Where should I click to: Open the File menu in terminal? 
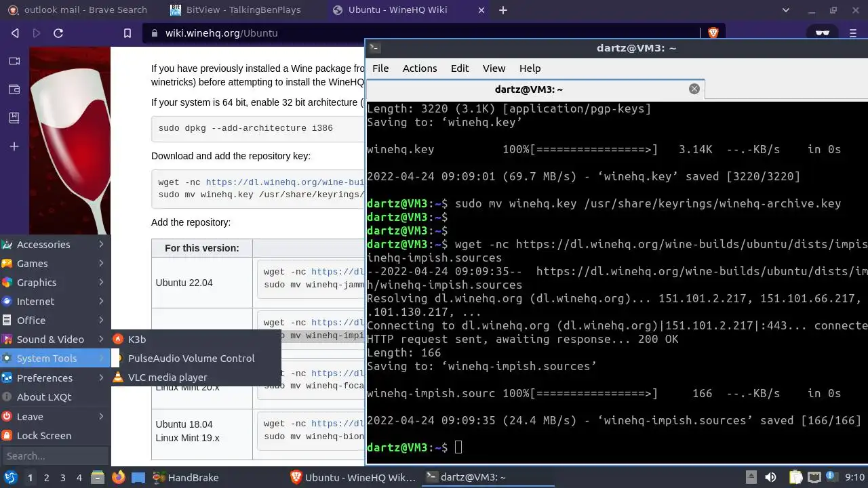pyautogui.click(x=380, y=68)
